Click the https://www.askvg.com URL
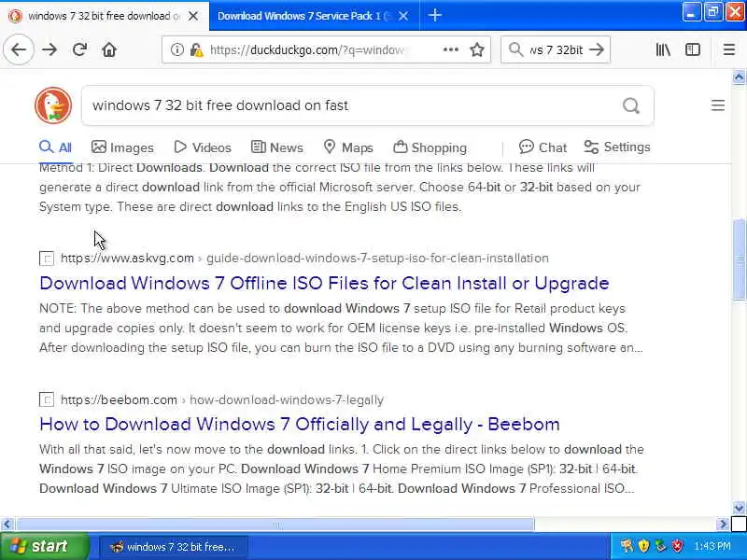The width and height of the screenshot is (747, 560). point(127,259)
